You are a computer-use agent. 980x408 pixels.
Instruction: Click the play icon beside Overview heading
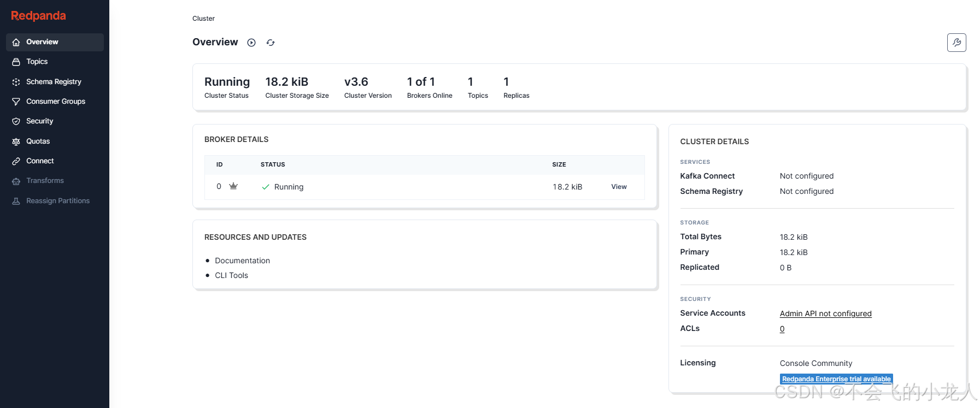point(251,43)
